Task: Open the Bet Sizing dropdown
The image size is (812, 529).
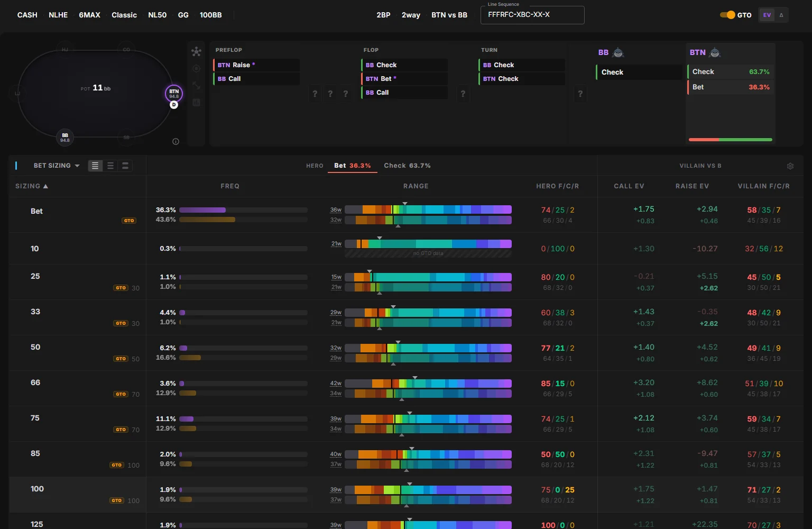Action: tap(57, 166)
